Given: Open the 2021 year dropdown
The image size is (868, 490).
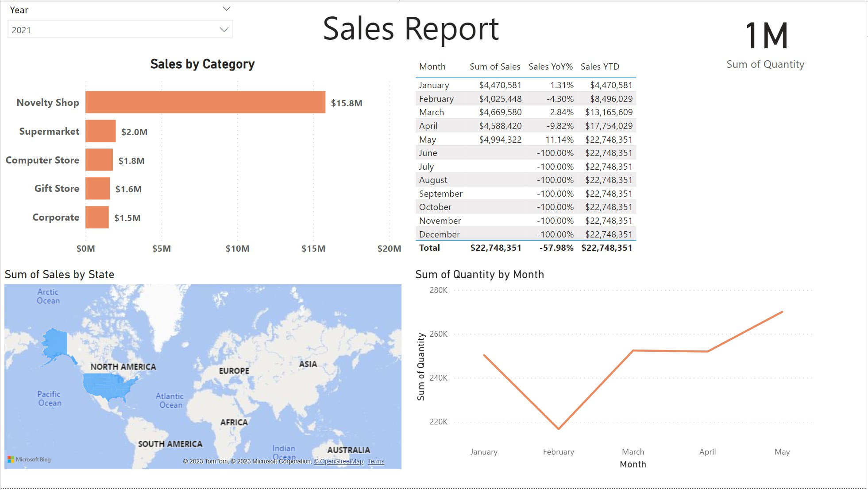Looking at the screenshot, I should tap(120, 30).
